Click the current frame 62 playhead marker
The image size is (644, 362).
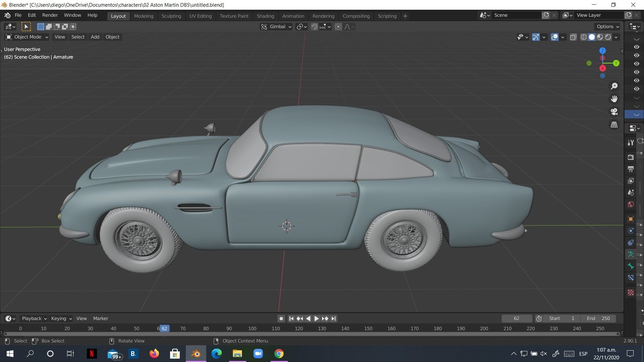coord(164,328)
